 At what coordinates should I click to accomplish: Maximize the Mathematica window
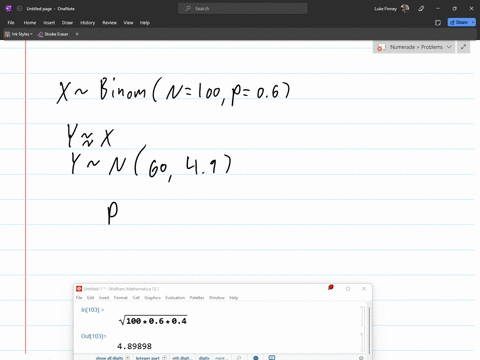348,289
